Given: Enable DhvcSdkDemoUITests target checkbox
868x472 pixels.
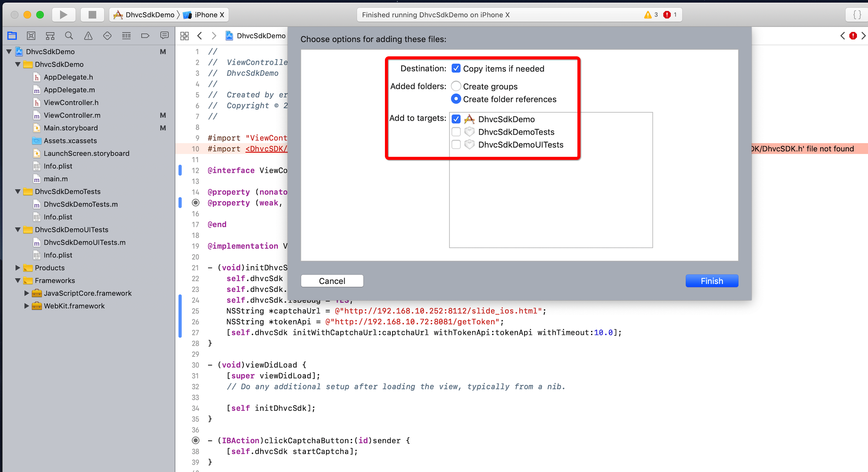Looking at the screenshot, I should [456, 145].
